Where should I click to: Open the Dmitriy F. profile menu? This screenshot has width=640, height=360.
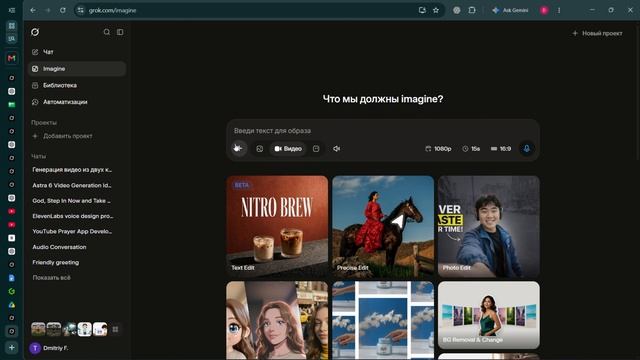(x=49, y=348)
